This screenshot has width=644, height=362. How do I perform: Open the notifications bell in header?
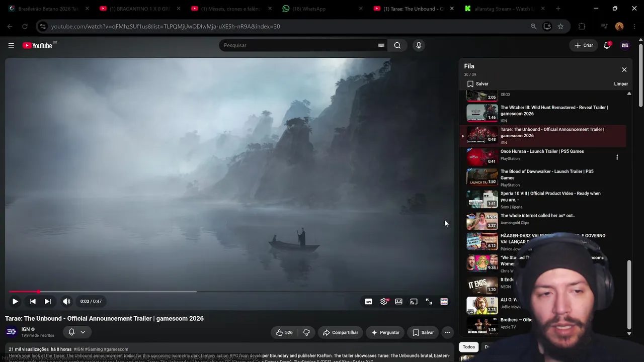pos(607,45)
